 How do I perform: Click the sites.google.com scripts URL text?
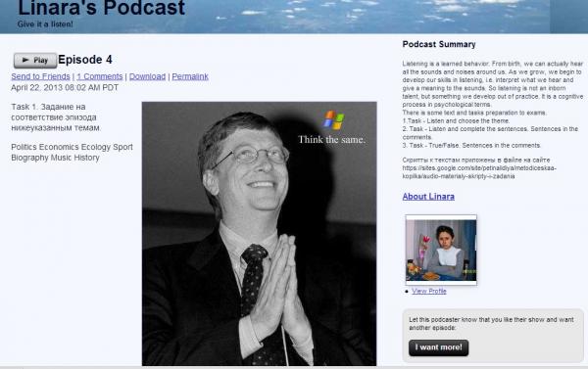point(479,172)
